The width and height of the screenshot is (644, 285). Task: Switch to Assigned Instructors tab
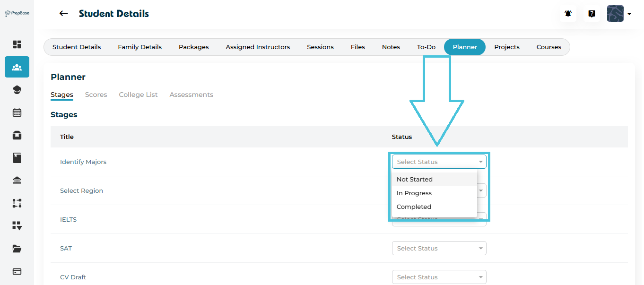point(258,47)
